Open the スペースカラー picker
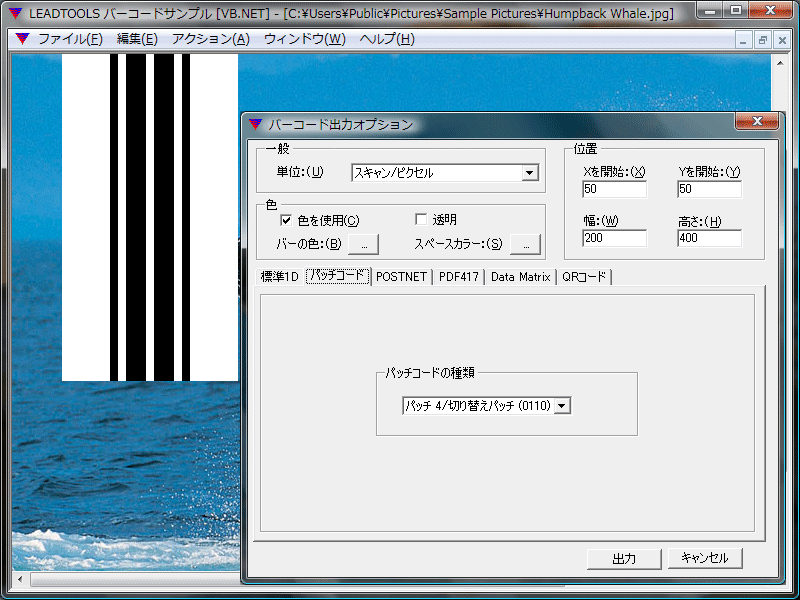Viewport: 800px width, 600px height. point(525,243)
